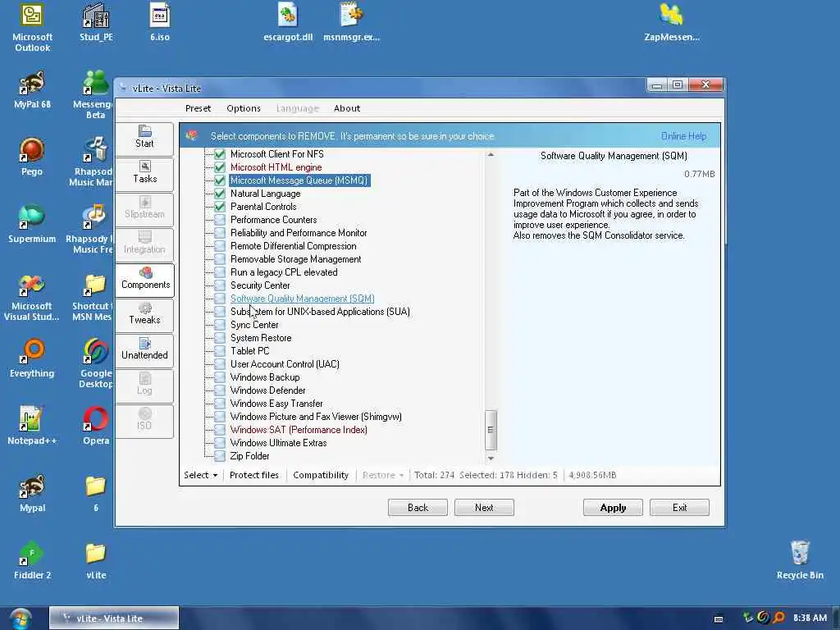Image resolution: width=840 pixels, height=630 pixels.
Task: Check Performance Counters for removal
Action: click(x=220, y=220)
